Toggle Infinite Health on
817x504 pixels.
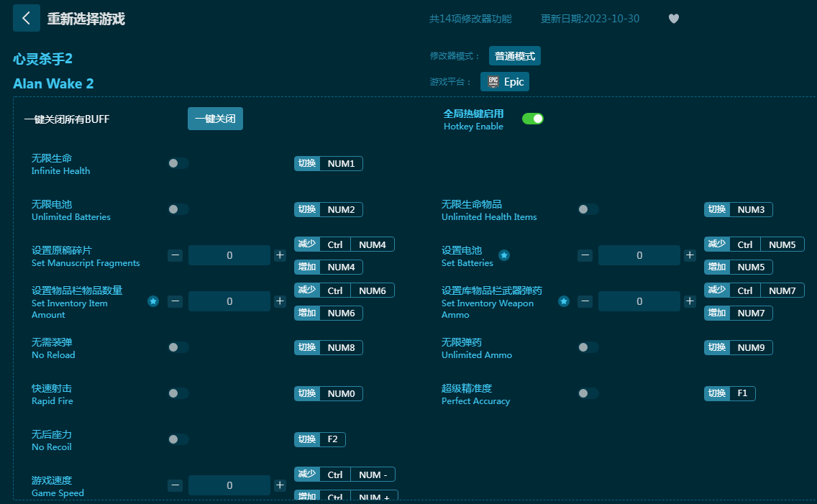pos(178,163)
